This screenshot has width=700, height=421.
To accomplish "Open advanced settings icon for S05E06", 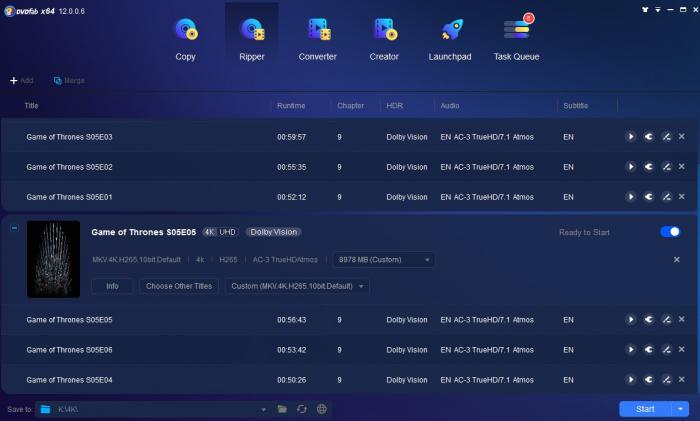I will coord(649,349).
